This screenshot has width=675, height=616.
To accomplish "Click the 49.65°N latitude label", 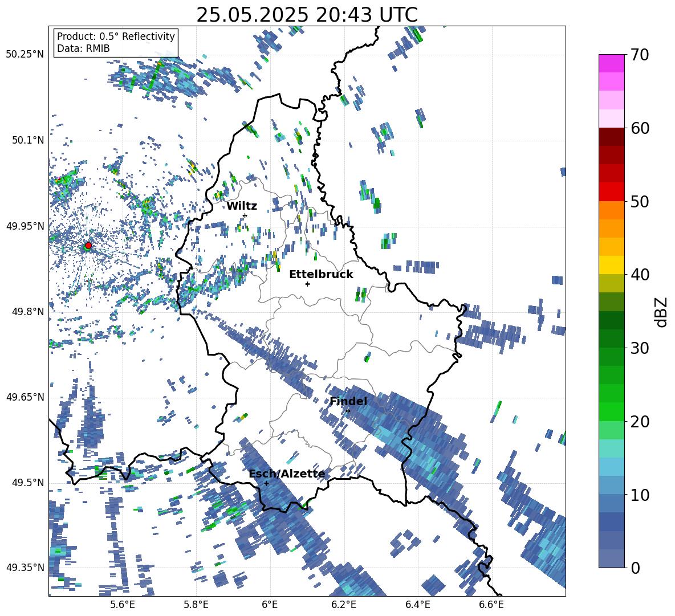I will (x=25, y=397).
